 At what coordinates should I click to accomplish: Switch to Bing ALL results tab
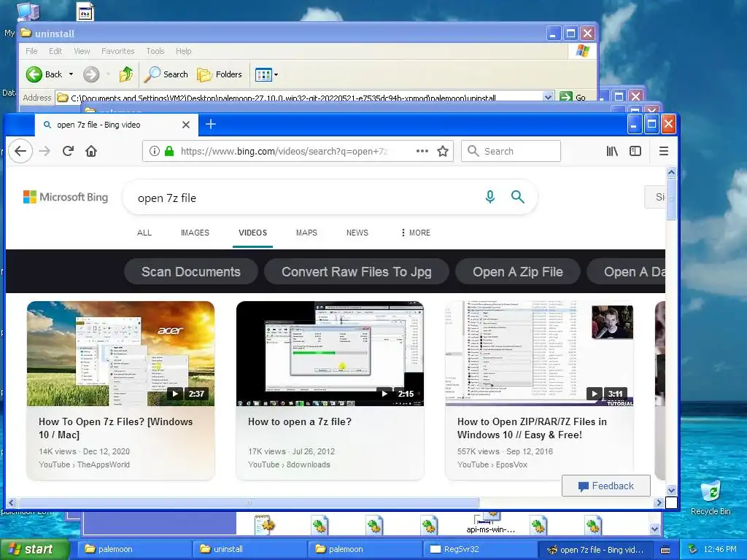pyautogui.click(x=144, y=233)
